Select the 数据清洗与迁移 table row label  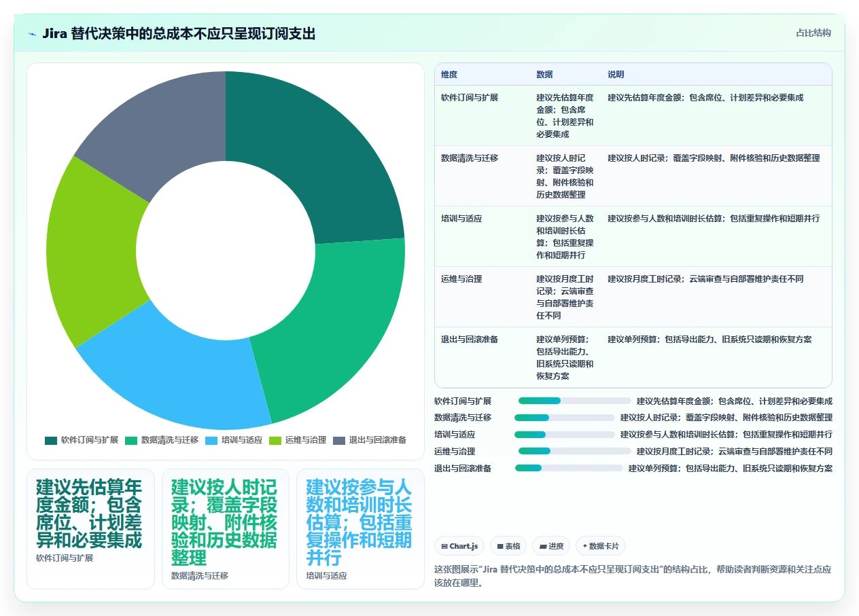click(x=470, y=158)
